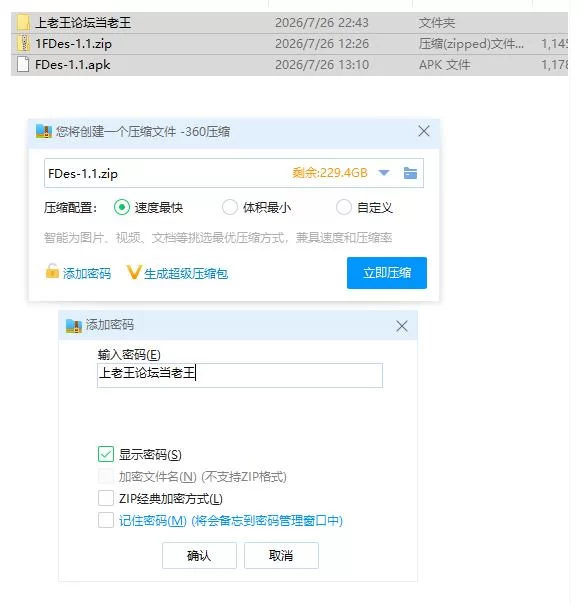
Task: Click the browse folder icon in path field
Action: (410, 173)
